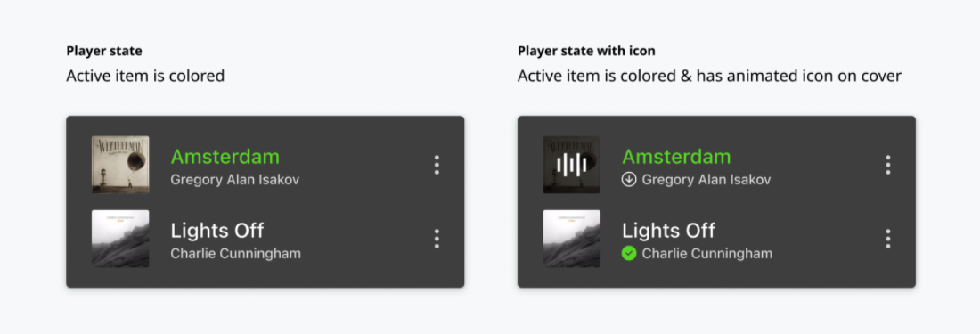Open artist Charlie Cunningham in left panel
980x334 pixels.
click(235, 254)
